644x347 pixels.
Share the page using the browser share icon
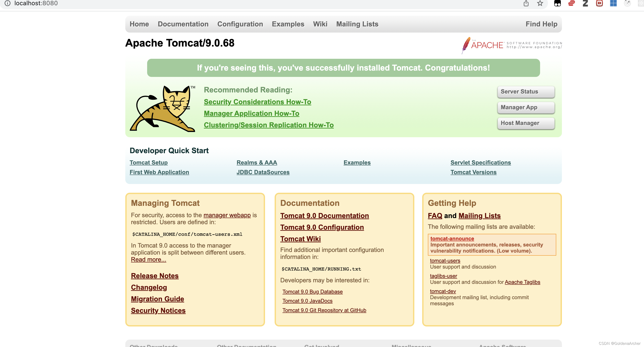tap(526, 3)
